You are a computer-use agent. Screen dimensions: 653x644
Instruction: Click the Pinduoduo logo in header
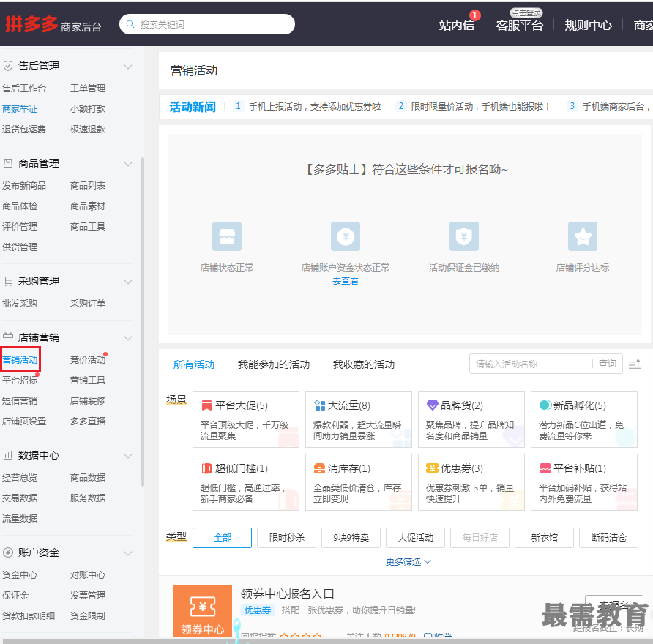(x=31, y=24)
